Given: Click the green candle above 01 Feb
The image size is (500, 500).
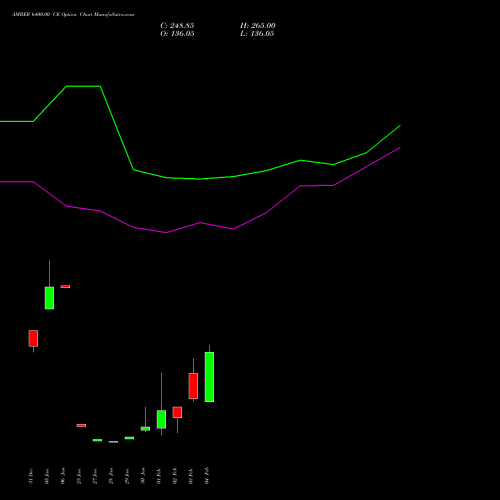Looking at the screenshot, I should point(161,419).
